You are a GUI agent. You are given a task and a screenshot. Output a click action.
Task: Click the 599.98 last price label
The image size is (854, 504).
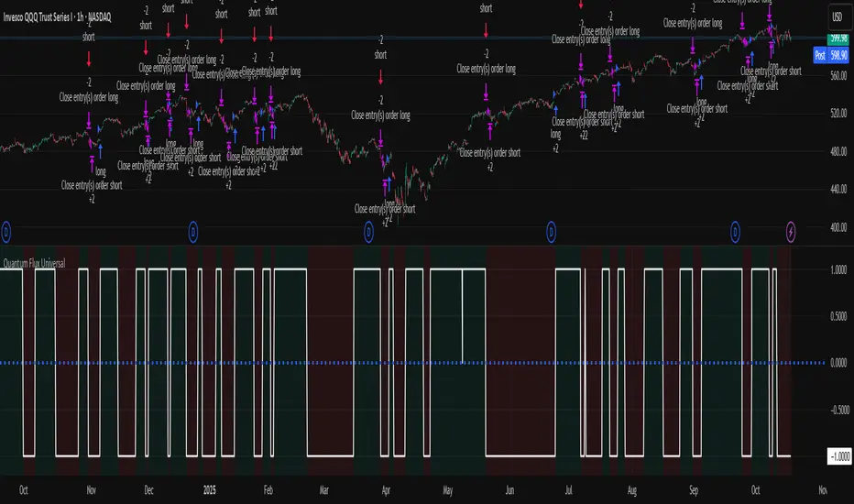[x=838, y=38]
